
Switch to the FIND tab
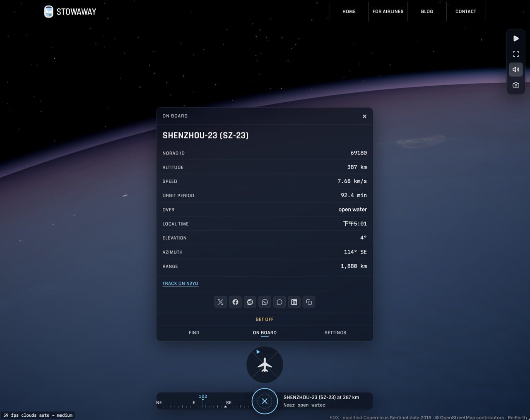194,333
